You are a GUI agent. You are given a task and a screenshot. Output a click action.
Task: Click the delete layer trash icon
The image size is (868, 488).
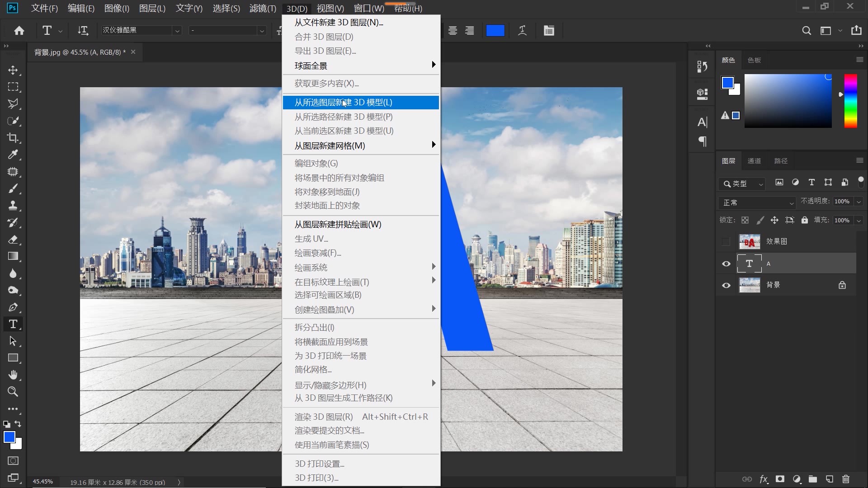pos(846,479)
